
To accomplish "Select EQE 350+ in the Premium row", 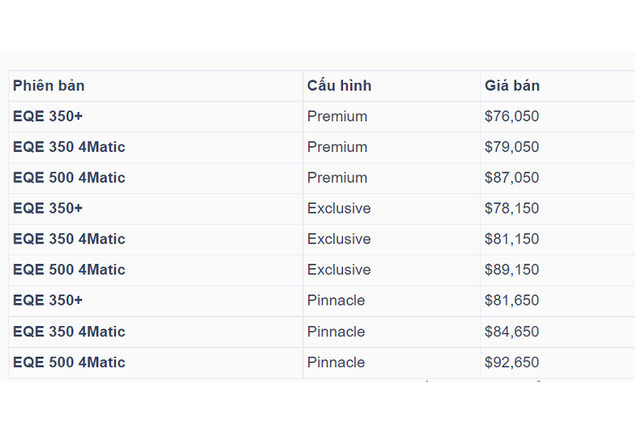I will [47, 116].
